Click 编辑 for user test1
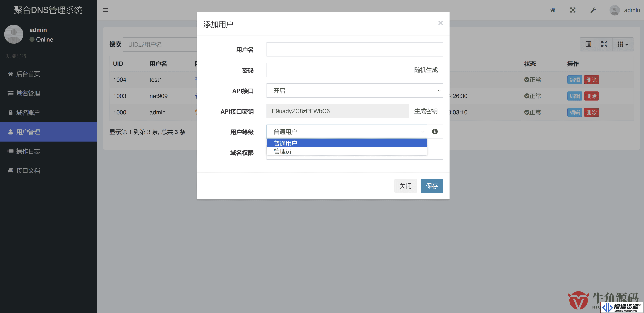The width and height of the screenshot is (644, 313). (575, 80)
